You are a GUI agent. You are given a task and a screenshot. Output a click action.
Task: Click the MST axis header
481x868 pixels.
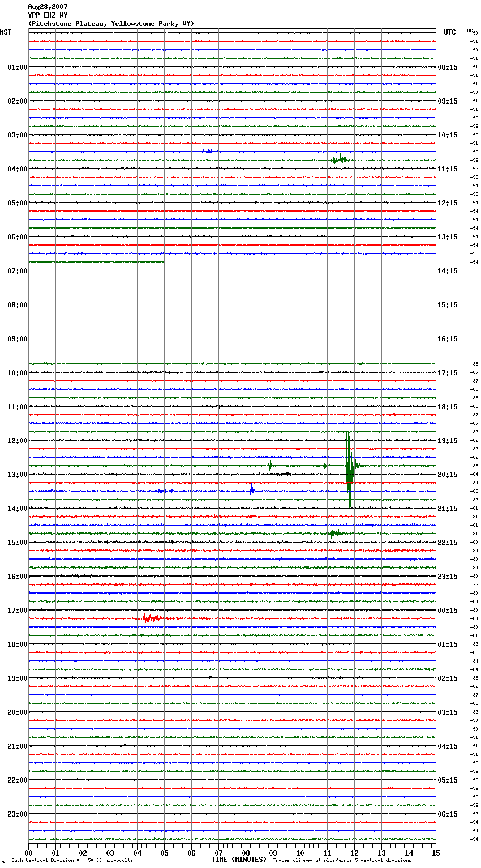coord(6,32)
